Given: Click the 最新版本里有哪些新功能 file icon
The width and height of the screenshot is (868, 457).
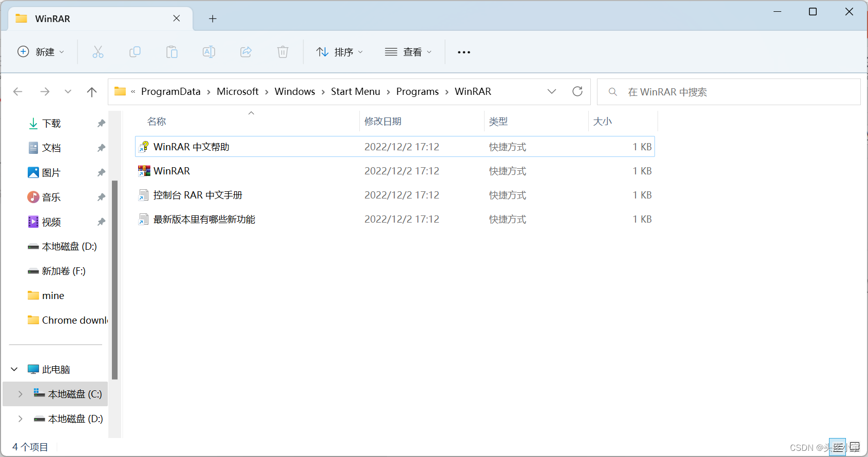Looking at the screenshot, I should point(144,219).
